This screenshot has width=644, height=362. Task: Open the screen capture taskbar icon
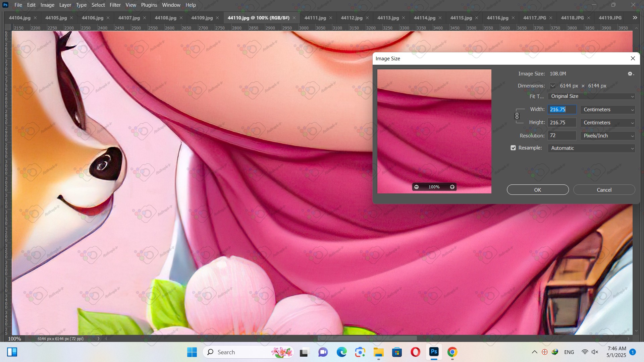[360, 352]
